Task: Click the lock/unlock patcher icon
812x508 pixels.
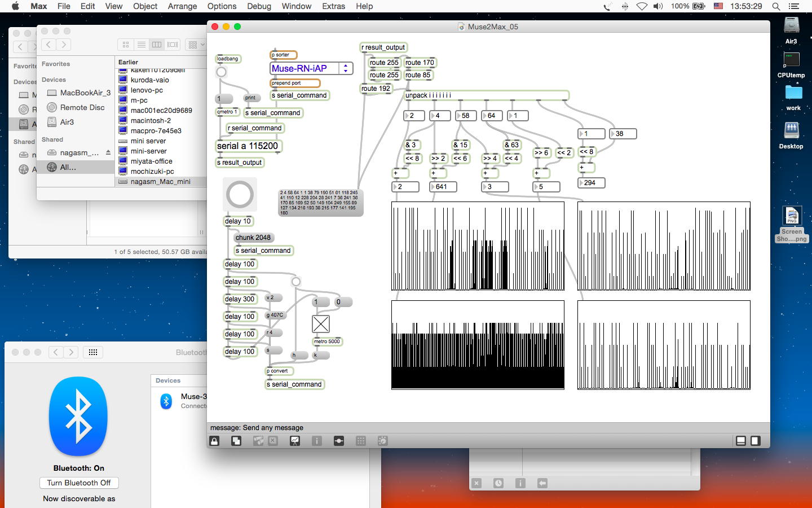Action: click(214, 441)
